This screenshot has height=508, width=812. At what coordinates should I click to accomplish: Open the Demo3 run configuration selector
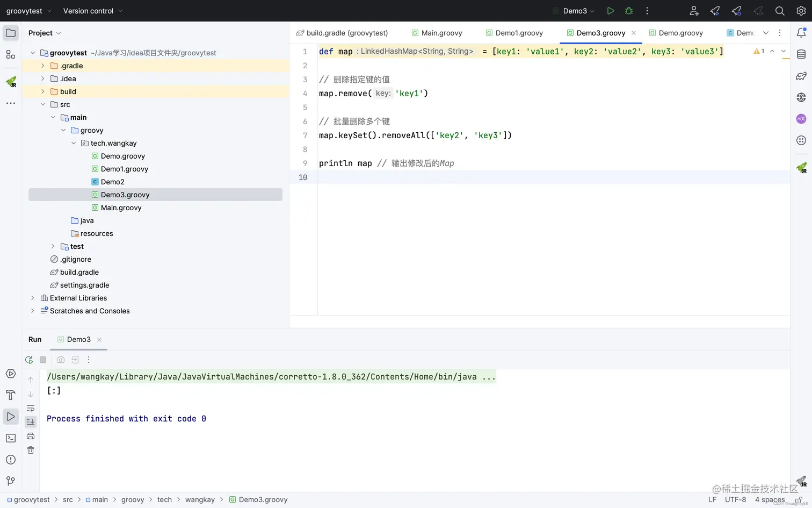pos(574,11)
